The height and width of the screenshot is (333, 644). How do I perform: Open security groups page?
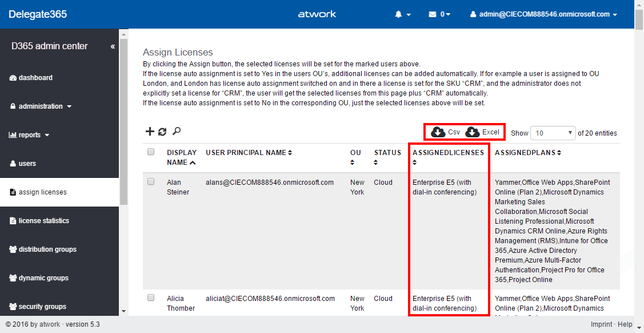pos(37,307)
